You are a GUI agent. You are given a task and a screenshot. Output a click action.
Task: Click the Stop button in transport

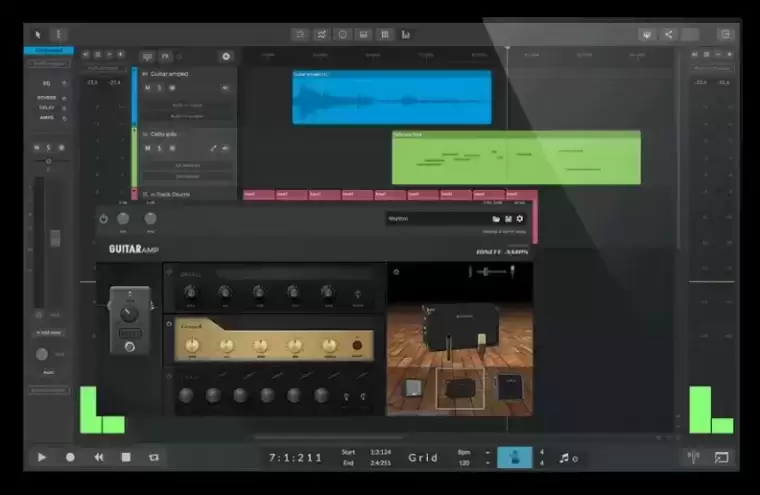126,457
